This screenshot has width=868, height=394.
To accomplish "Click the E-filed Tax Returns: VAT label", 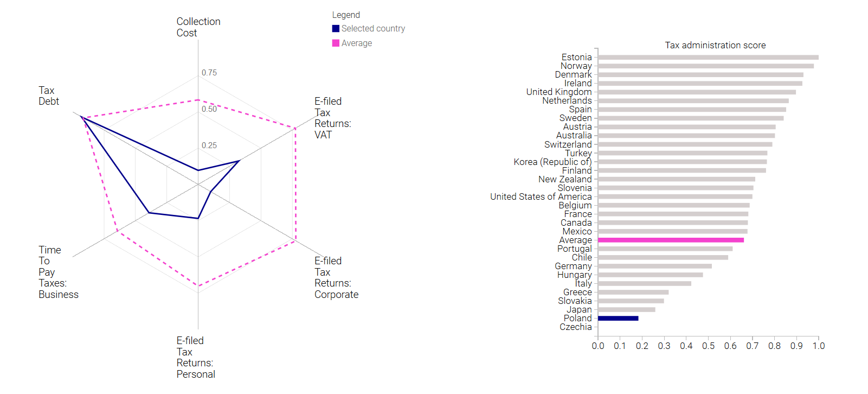I will coord(333,118).
